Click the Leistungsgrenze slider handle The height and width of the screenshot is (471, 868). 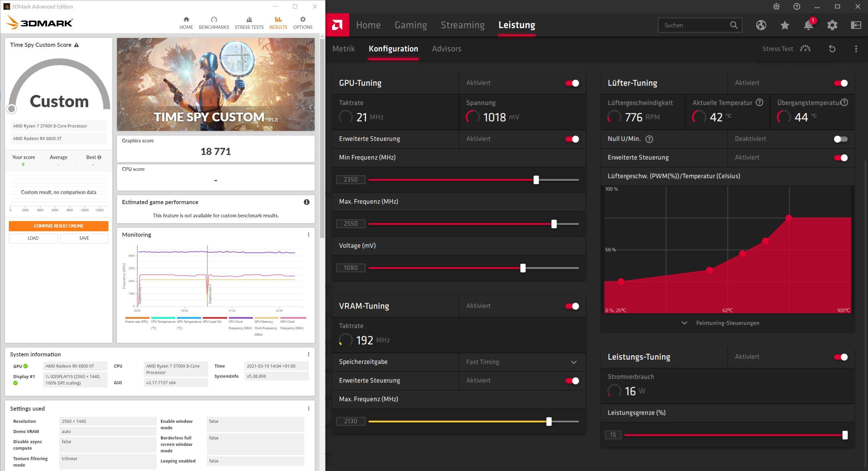click(845, 435)
